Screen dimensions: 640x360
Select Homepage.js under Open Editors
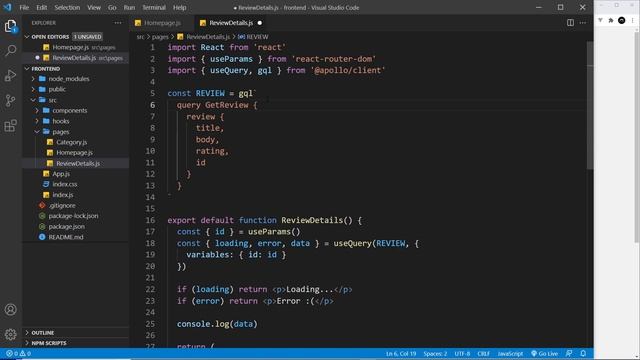click(x=76, y=47)
